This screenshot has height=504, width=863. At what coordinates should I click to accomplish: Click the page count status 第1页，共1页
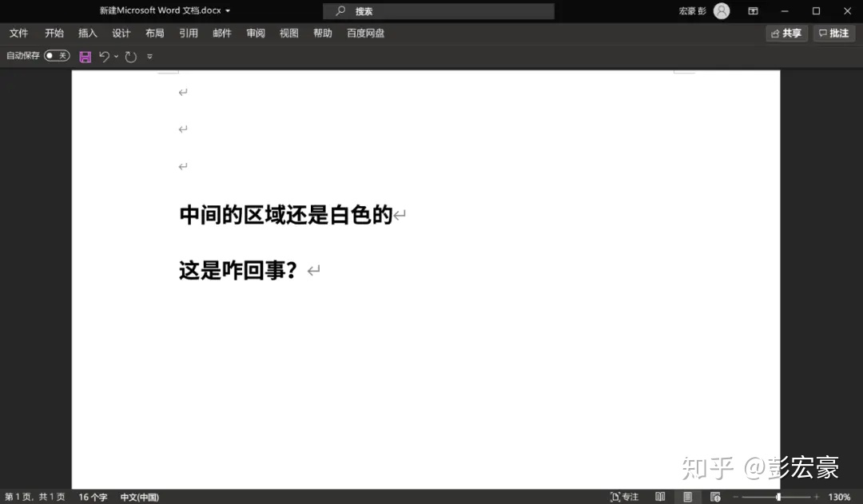34,497
